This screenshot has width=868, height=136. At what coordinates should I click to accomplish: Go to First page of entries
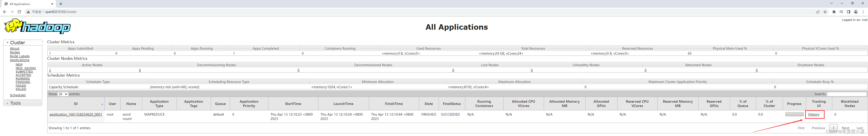coord(801,128)
